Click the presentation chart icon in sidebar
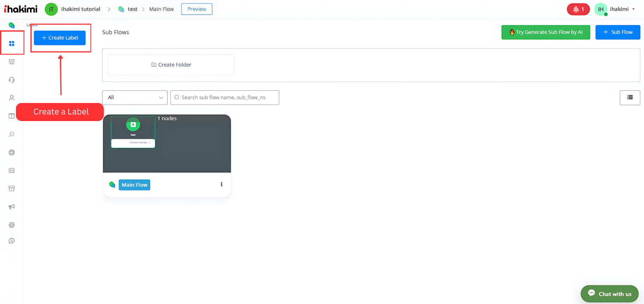Viewport: 644px width, 304px height. click(x=12, y=62)
